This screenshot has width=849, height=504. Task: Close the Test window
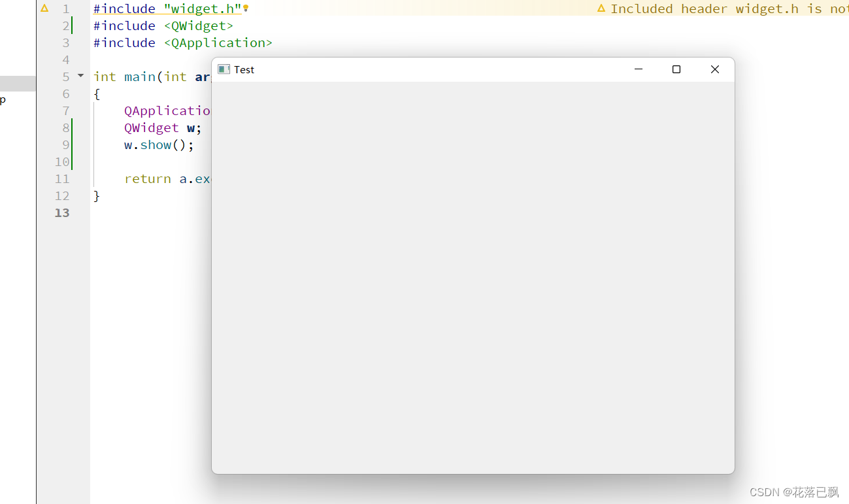point(715,69)
